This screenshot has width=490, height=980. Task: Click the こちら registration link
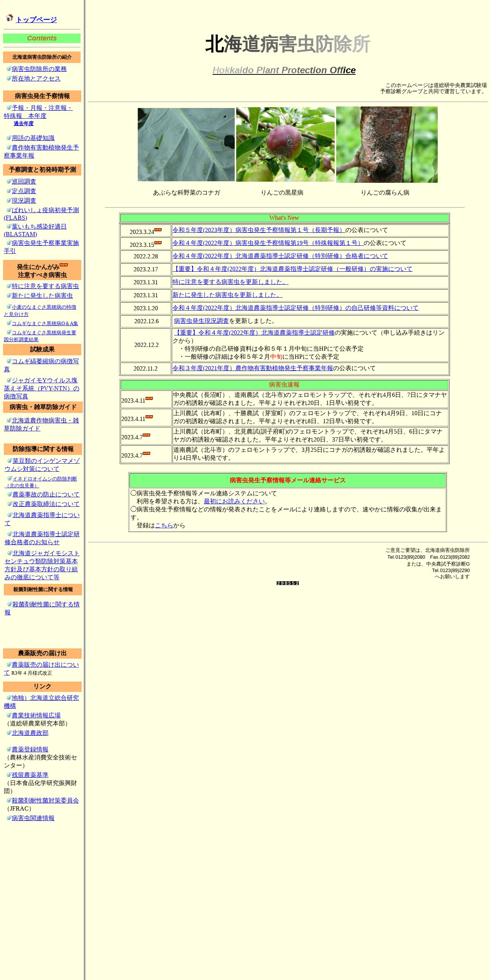tap(164, 525)
